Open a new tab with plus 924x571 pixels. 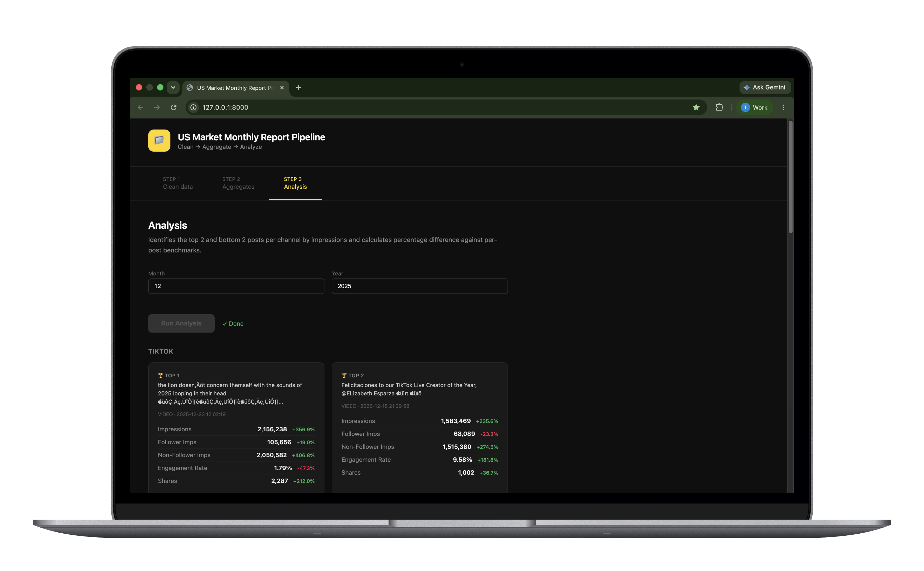(298, 88)
